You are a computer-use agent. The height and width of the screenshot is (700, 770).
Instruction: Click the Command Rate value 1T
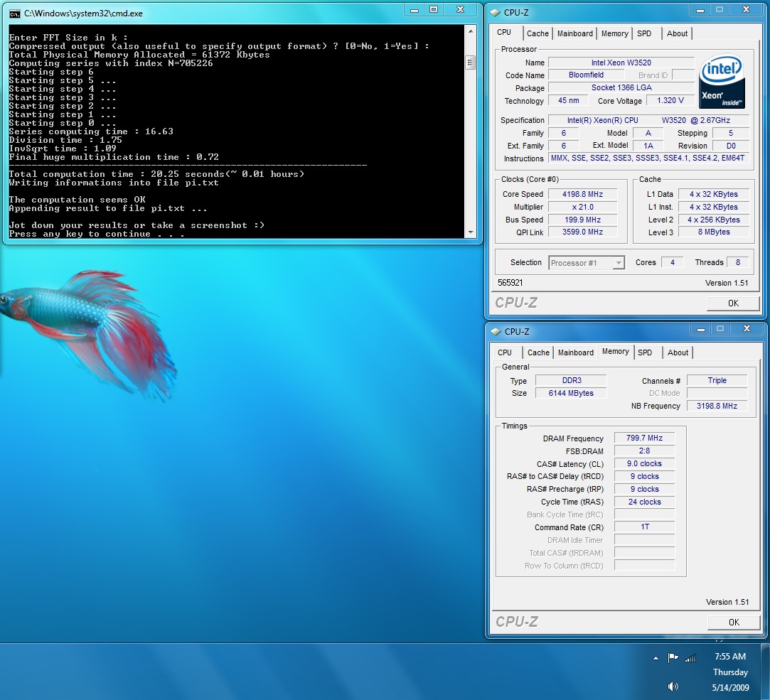[x=644, y=527]
